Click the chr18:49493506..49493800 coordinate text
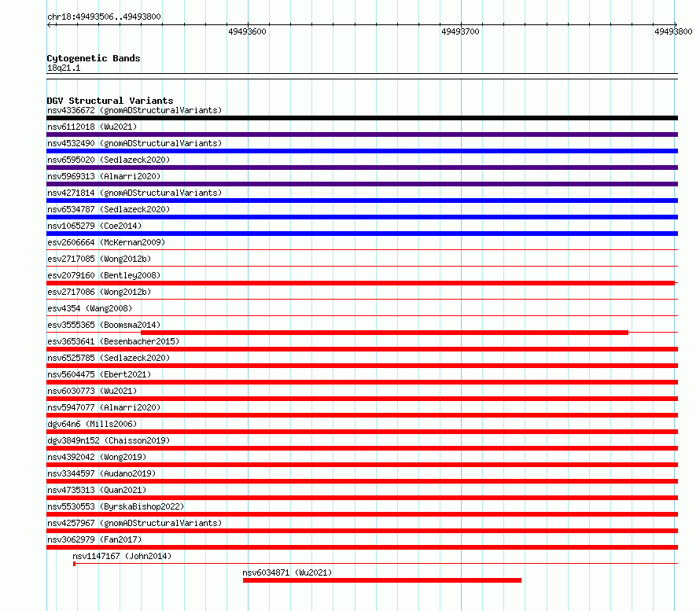The height and width of the screenshot is (611, 700). tap(104, 17)
